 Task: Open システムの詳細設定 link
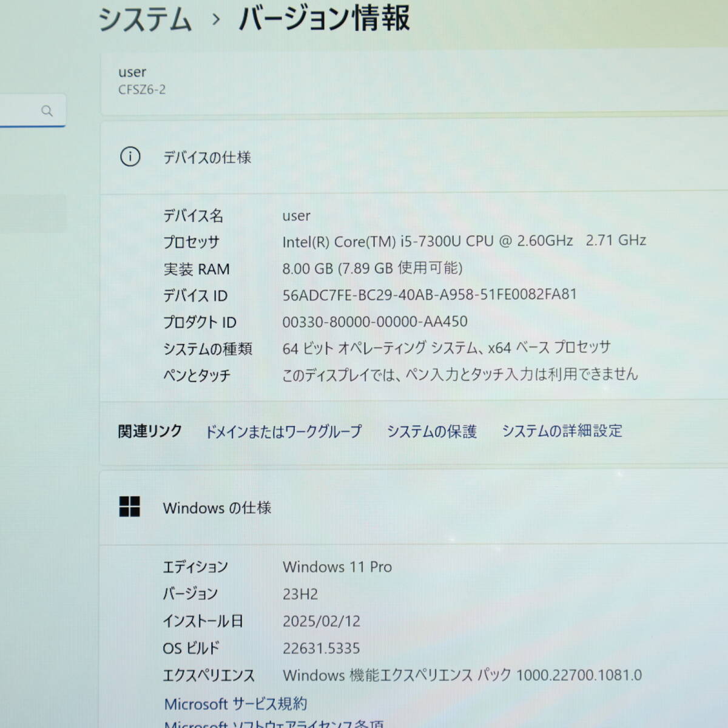(562, 431)
